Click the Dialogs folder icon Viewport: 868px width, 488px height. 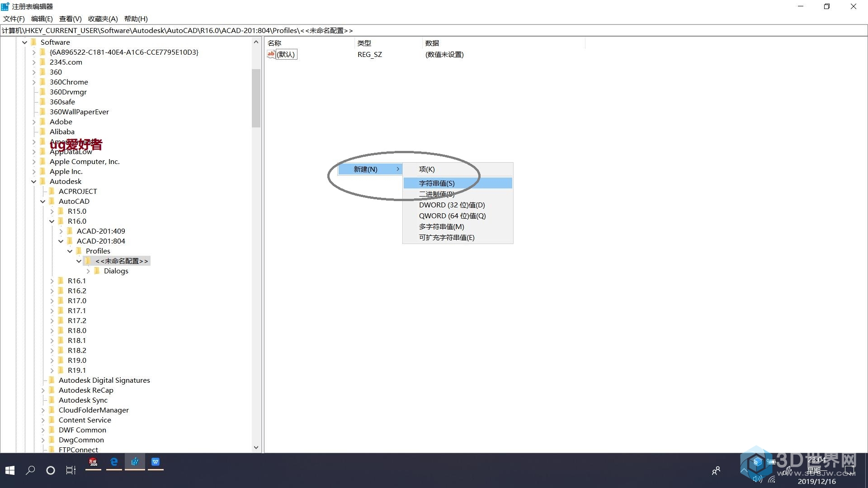coord(97,271)
